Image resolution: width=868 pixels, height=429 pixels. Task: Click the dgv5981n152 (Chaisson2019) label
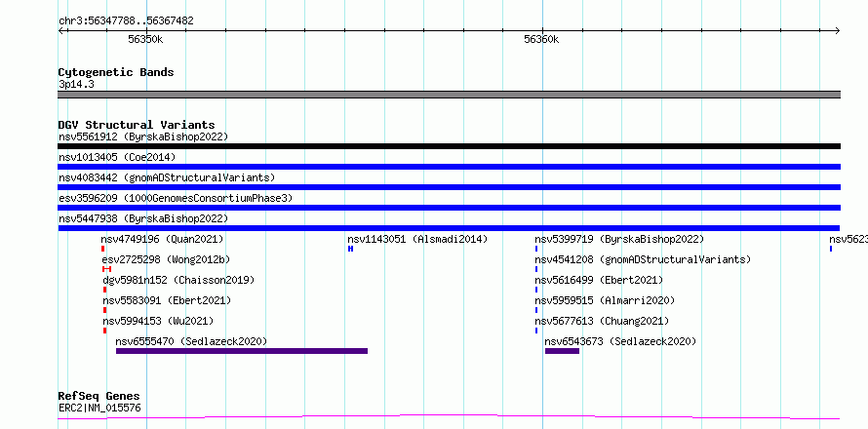click(178, 280)
